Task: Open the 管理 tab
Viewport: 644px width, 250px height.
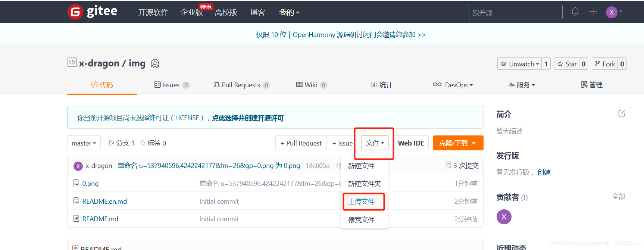Action: (x=592, y=85)
